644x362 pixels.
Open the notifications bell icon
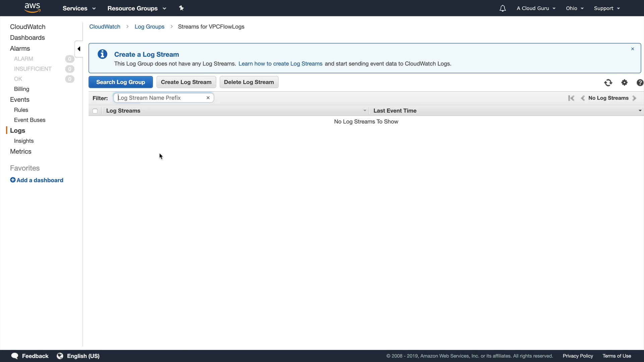pyautogui.click(x=502, y=8)
